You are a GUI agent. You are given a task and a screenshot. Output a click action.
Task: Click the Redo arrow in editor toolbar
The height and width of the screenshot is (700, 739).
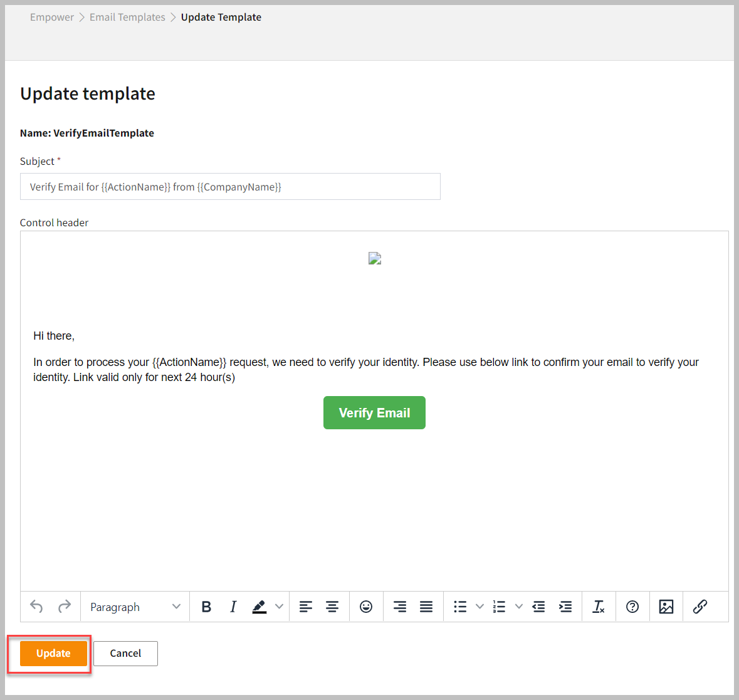64,607
